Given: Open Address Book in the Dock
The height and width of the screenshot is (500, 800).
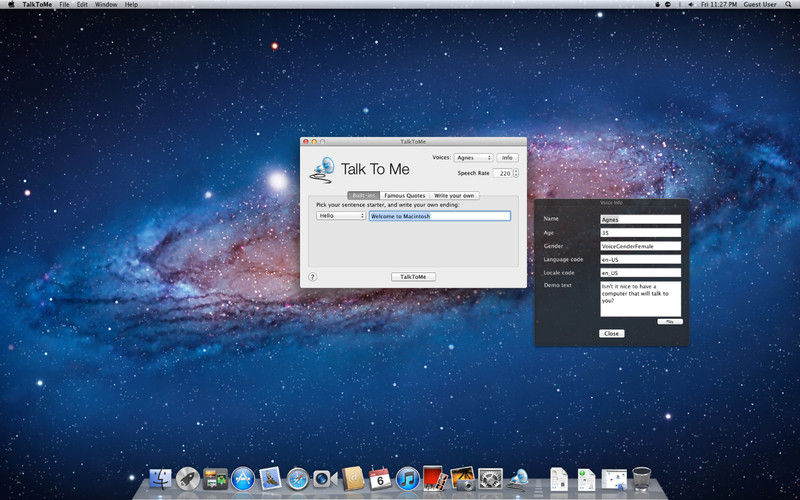Looking at the screenshot, I should (x=353, y=479).
